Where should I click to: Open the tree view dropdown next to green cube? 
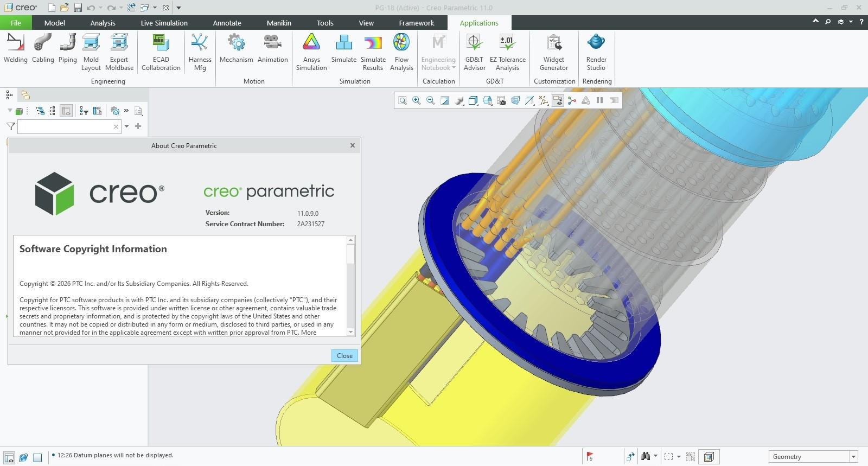click(x=10, y=111)
